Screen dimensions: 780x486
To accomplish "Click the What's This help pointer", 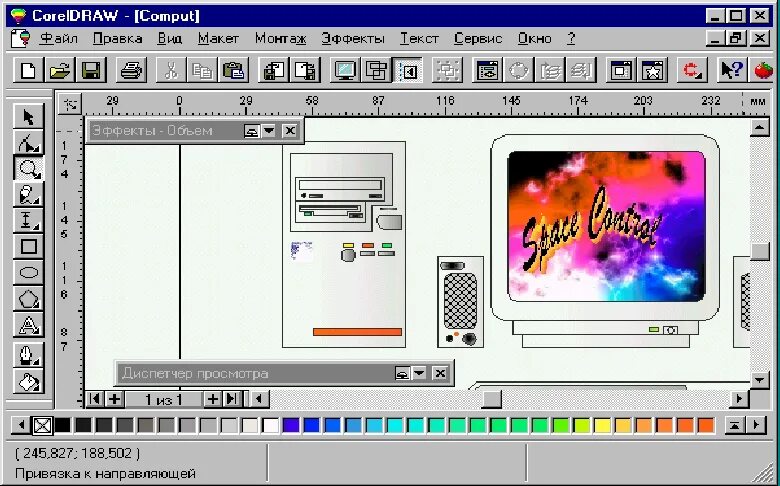I will [x=732, y=70].
